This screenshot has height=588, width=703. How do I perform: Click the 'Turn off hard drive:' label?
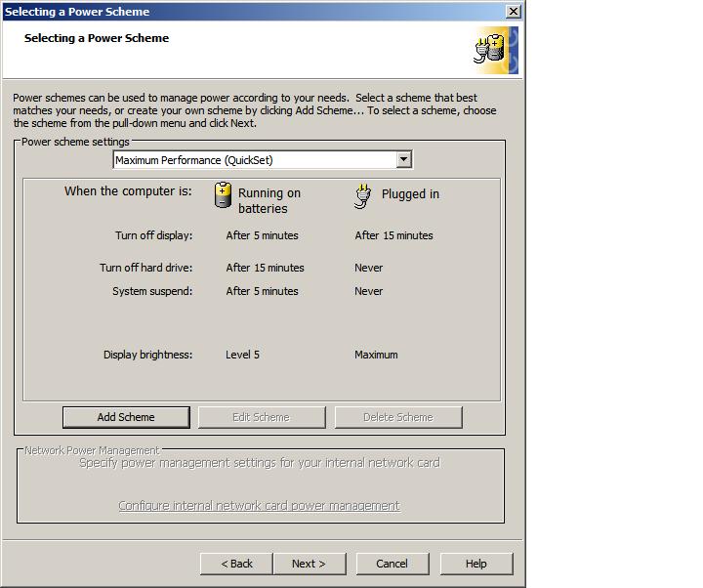(x=146, y=268)
